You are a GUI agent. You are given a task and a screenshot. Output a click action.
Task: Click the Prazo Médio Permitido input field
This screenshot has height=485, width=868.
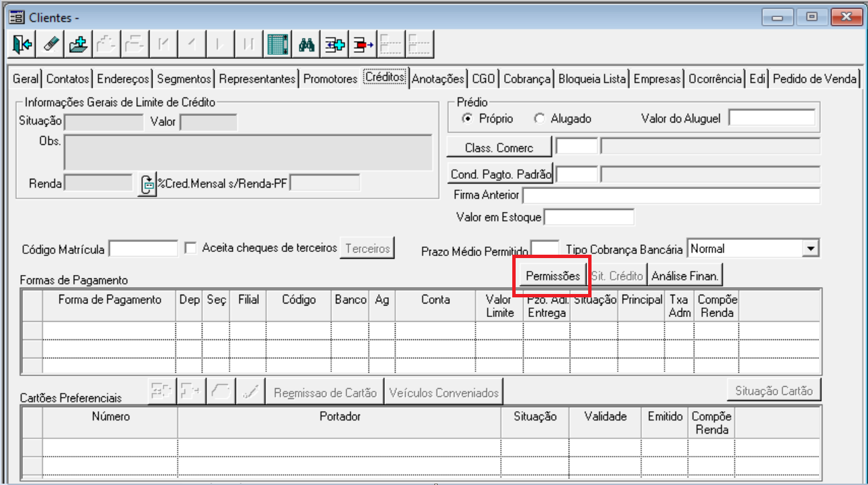coord(545,249)
